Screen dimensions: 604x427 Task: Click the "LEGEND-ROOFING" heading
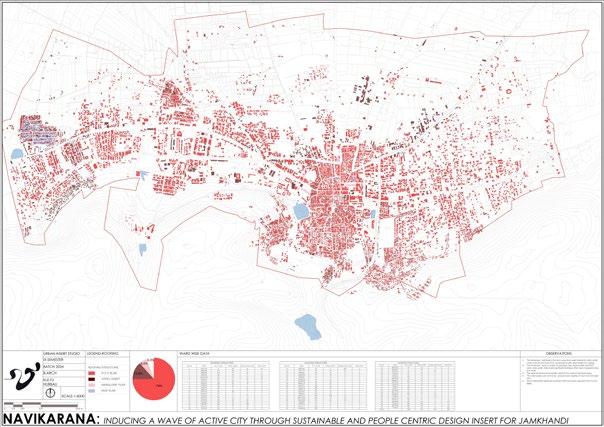103,353
